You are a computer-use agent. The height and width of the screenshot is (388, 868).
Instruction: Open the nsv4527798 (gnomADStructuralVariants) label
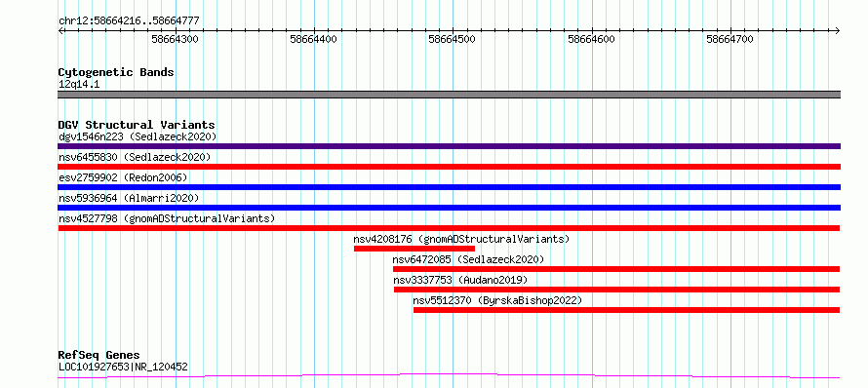(x=167, y=218)
